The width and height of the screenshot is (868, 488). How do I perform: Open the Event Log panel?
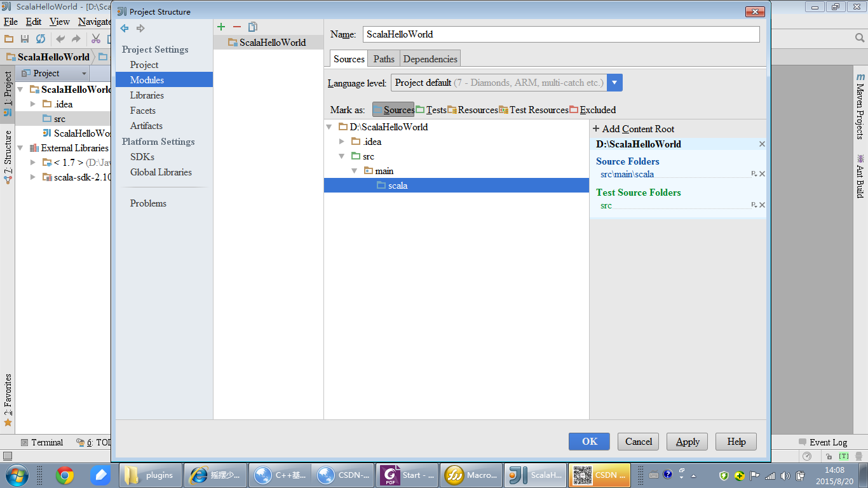click(822, 442)
